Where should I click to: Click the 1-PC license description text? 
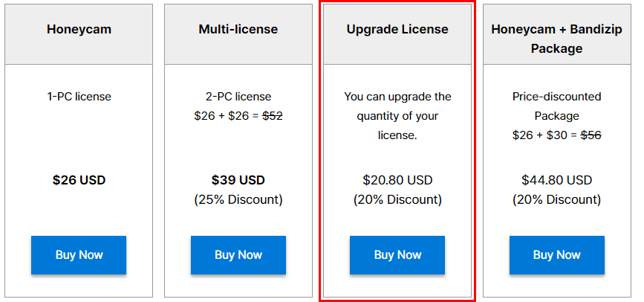(79, 97)
